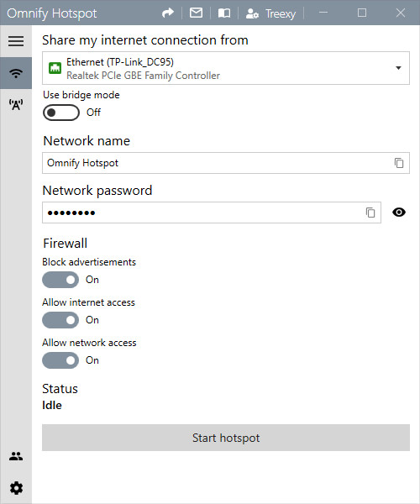Open the book manual icon in title bar
Image resolution: width=420 pixels, height=504 pixels.
coord(224,13)
